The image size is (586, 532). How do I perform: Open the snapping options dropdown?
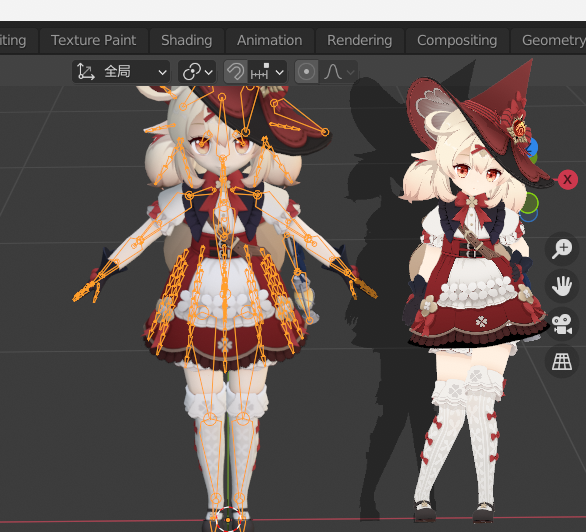(x=267, y=71)
